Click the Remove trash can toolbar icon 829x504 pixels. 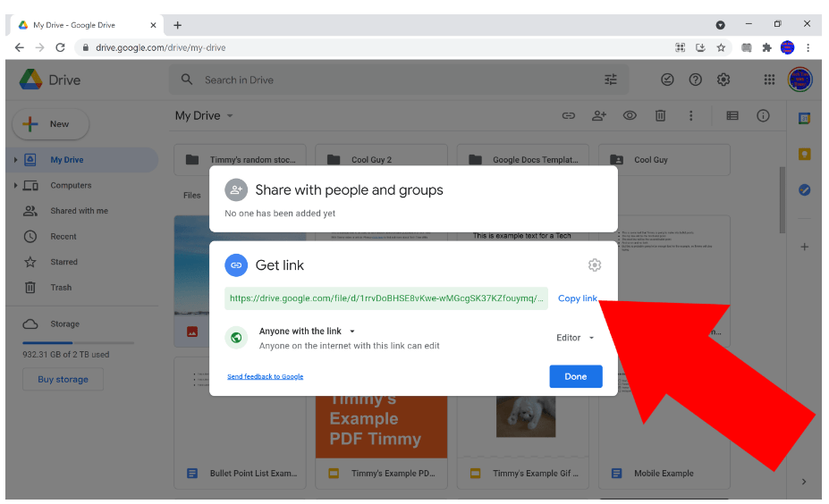pos(660,115)
